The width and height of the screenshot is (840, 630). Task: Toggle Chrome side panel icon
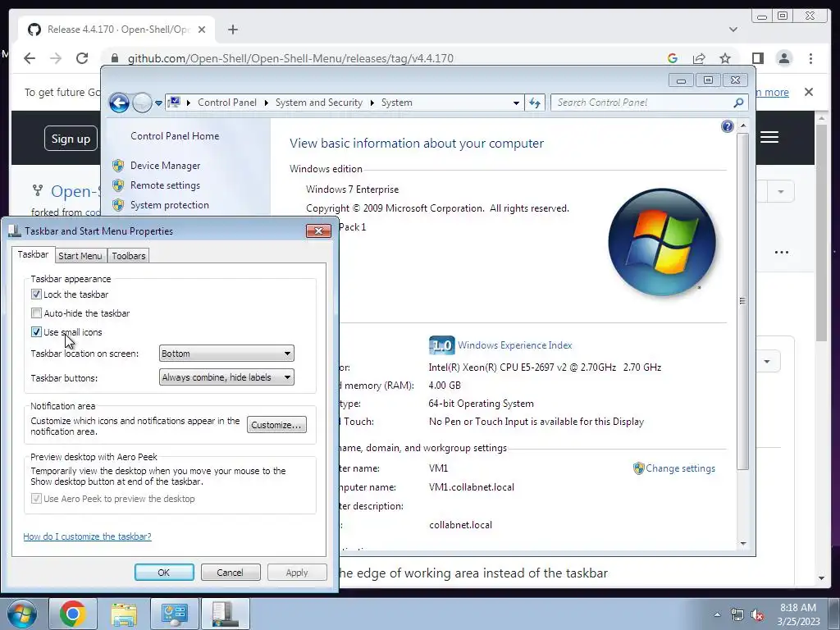(757, 58)
